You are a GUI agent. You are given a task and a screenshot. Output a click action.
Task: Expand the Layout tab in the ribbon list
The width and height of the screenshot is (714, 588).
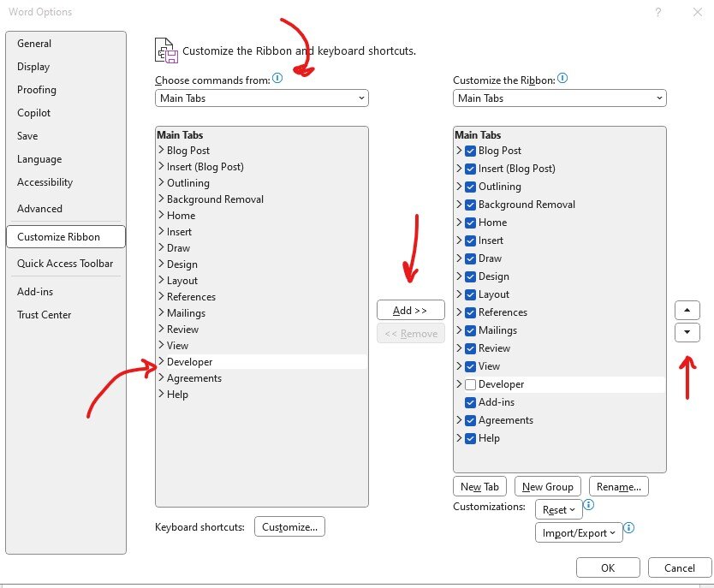[459, 294]
